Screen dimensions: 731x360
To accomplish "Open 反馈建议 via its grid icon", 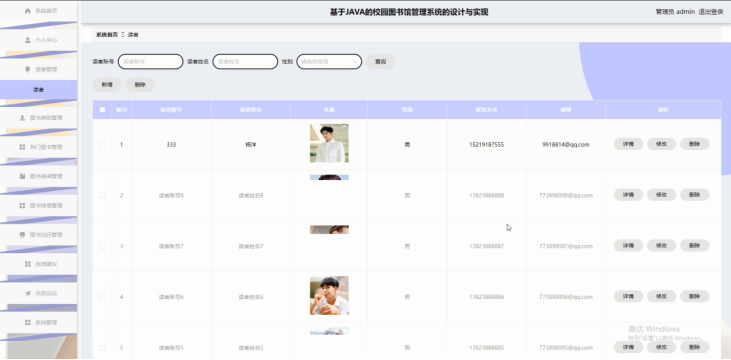I will pos(28,264).
